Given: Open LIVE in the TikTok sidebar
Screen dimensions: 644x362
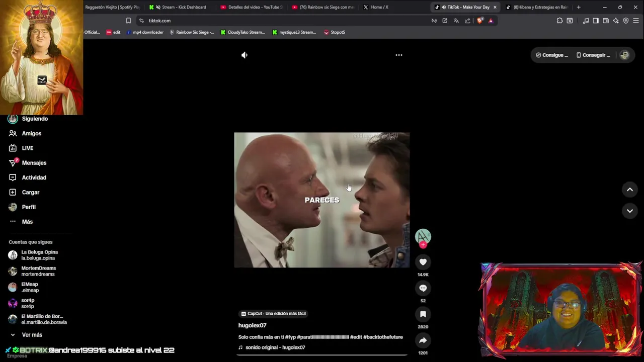Looking at the screenshot, I should point(21,148).
